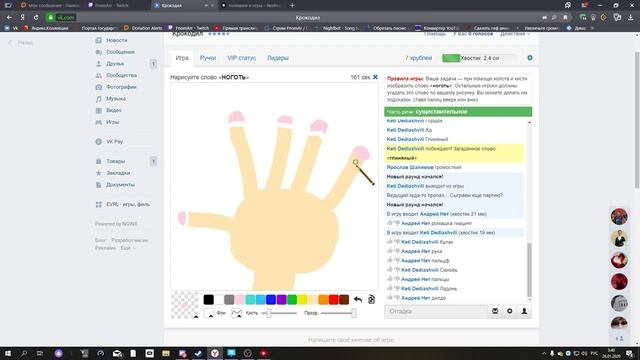The image size is (640, 360).
Task: Dislike Keti Dedlashvili's guess Ладонь
Action: point(397,289)
